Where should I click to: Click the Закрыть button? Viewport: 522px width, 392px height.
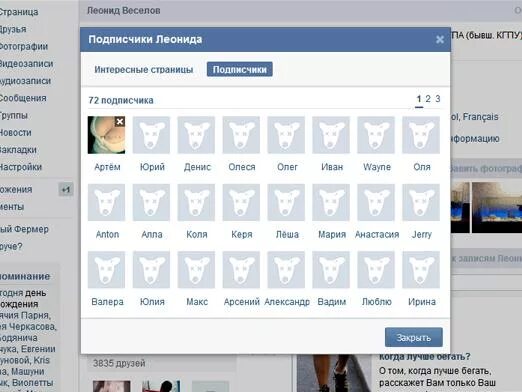pyautogui.click(x=414, y=337)
